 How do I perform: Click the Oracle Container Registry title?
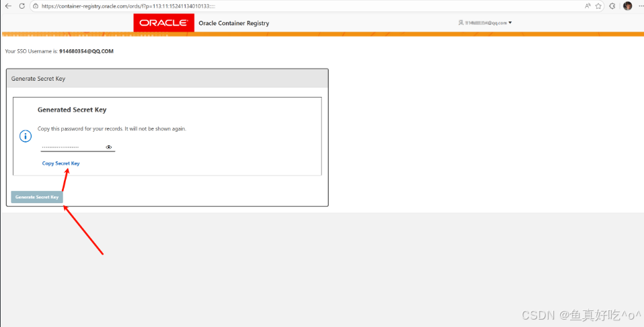[x=234, y=23]
